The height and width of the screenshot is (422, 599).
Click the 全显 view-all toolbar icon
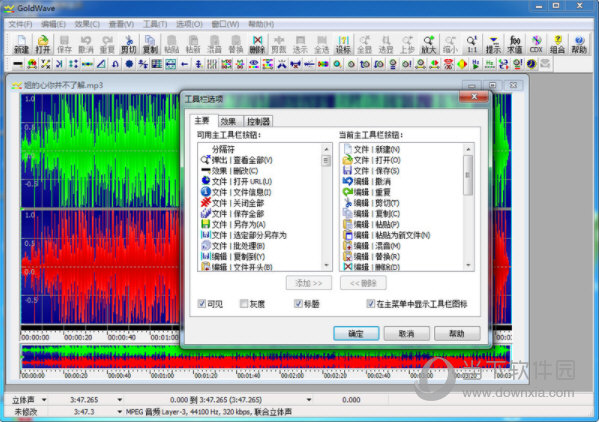[364, 44]
